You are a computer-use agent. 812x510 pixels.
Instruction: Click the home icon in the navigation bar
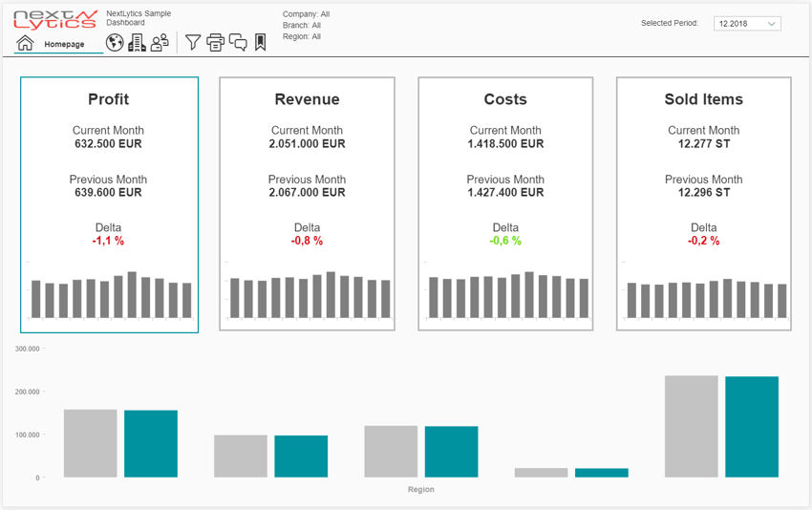pyautogui.click(x=26, y=43)
